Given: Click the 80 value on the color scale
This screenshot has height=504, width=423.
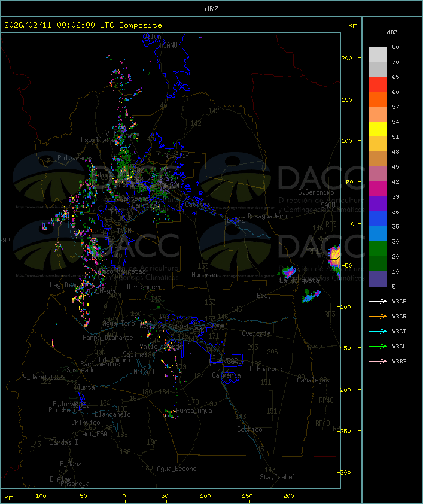Looking at the screenshot, I should click(395, 47).
